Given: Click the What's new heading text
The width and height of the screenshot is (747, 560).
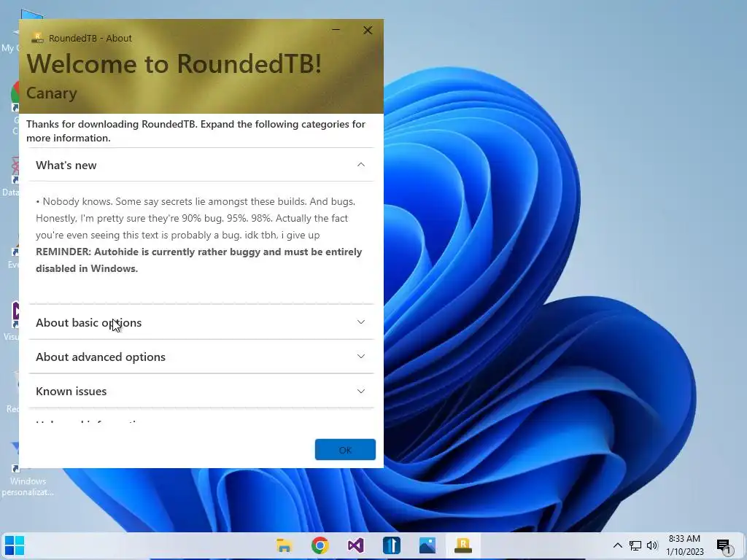Looking at the screenshot, I should [x=66, y=166].
